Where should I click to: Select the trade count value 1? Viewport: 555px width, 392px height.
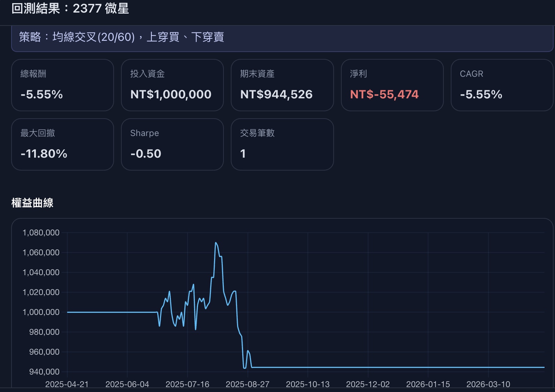(243, 153)
